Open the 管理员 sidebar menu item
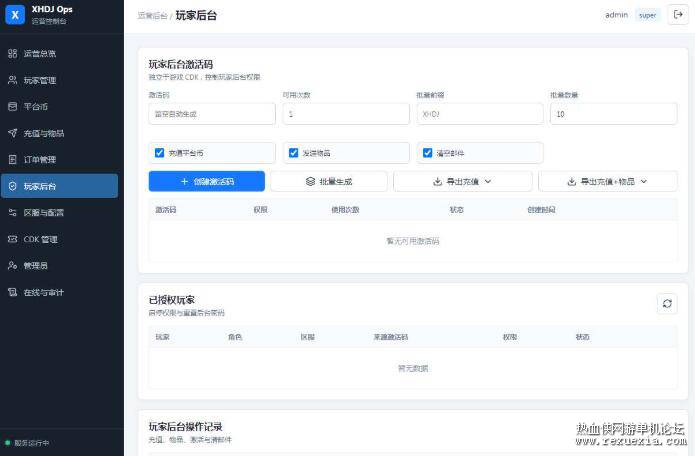 [x=59, y=265]
